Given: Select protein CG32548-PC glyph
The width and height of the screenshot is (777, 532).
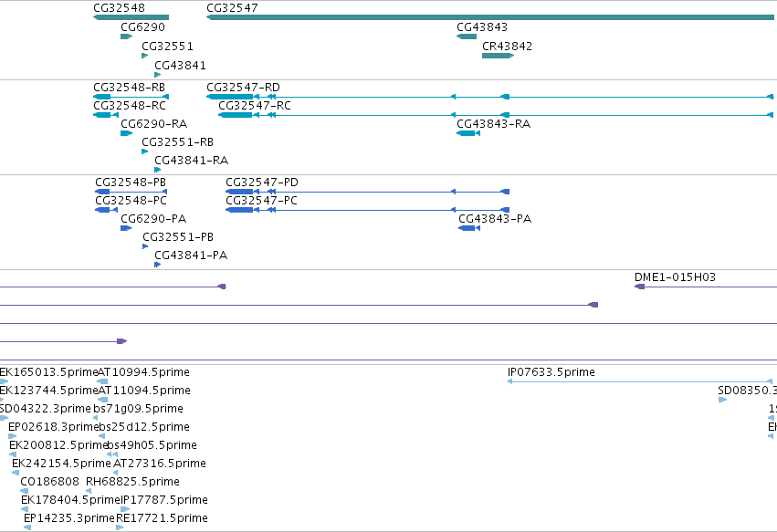Looking at the screenshot, I should pos(106,210).
